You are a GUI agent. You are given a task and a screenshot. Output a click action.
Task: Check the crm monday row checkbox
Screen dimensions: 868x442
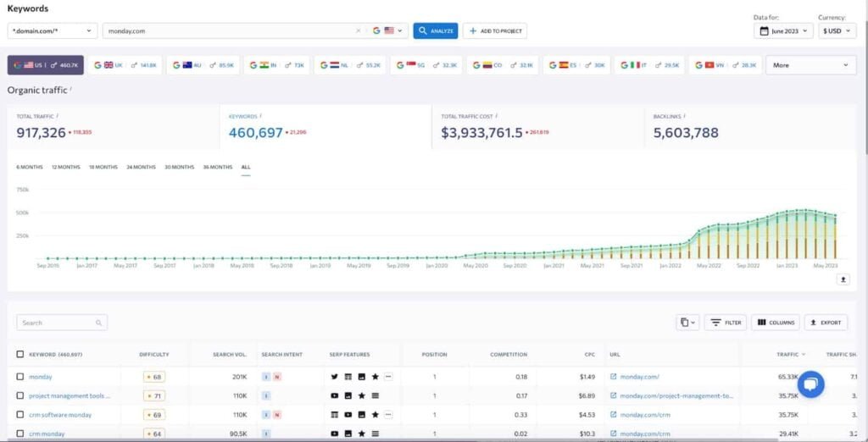point(20,434)
